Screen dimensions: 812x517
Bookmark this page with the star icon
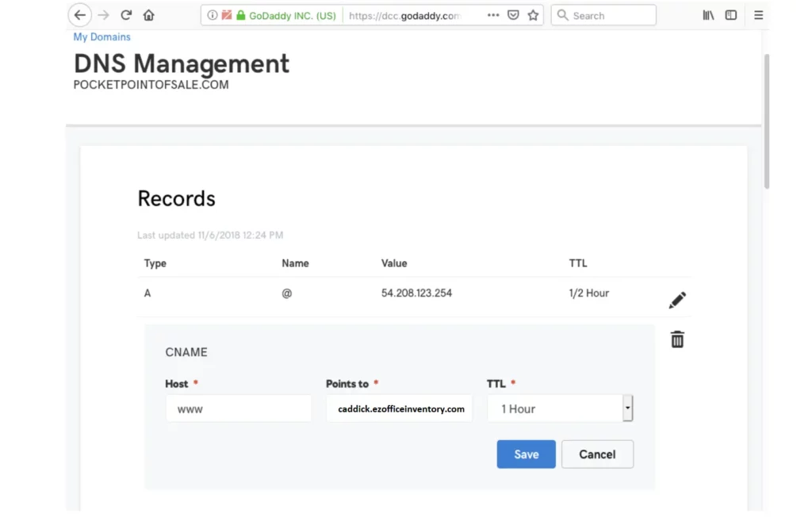point(532,14)
